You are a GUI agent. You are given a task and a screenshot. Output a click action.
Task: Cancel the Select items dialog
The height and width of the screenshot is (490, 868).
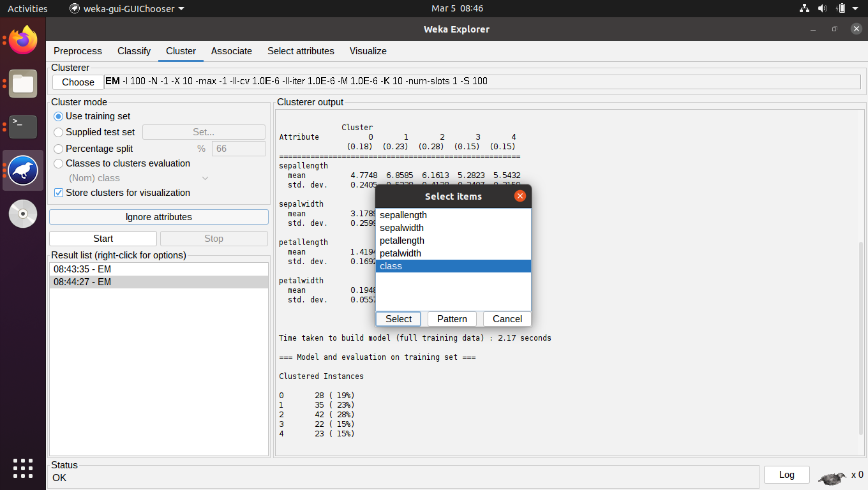point(507,319)
